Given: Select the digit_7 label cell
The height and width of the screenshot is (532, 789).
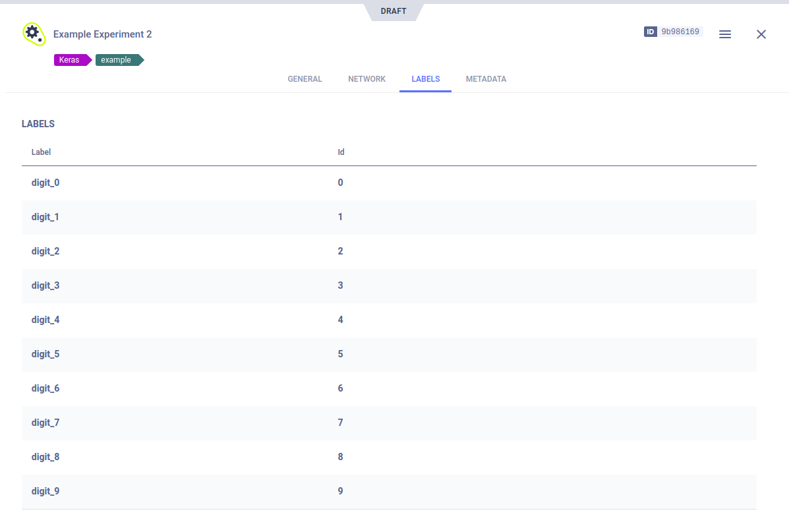Looking at the screenshot, I should 45,423.
